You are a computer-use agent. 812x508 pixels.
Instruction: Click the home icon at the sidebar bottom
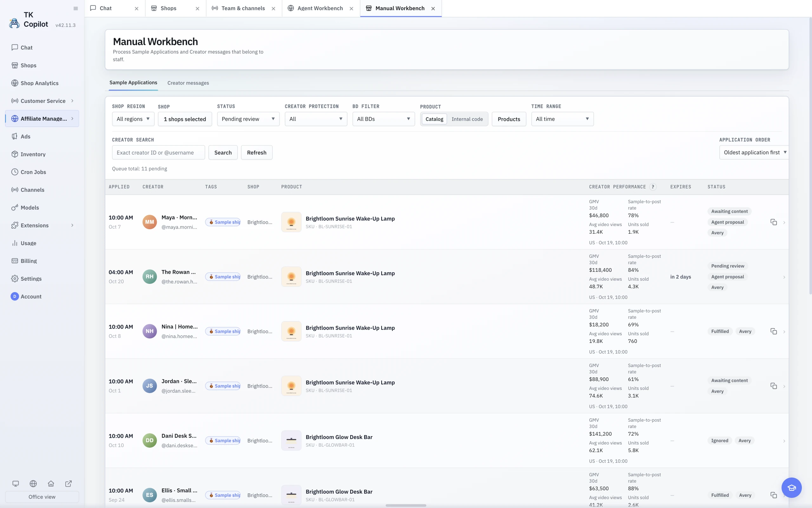[x=51, y=484]
